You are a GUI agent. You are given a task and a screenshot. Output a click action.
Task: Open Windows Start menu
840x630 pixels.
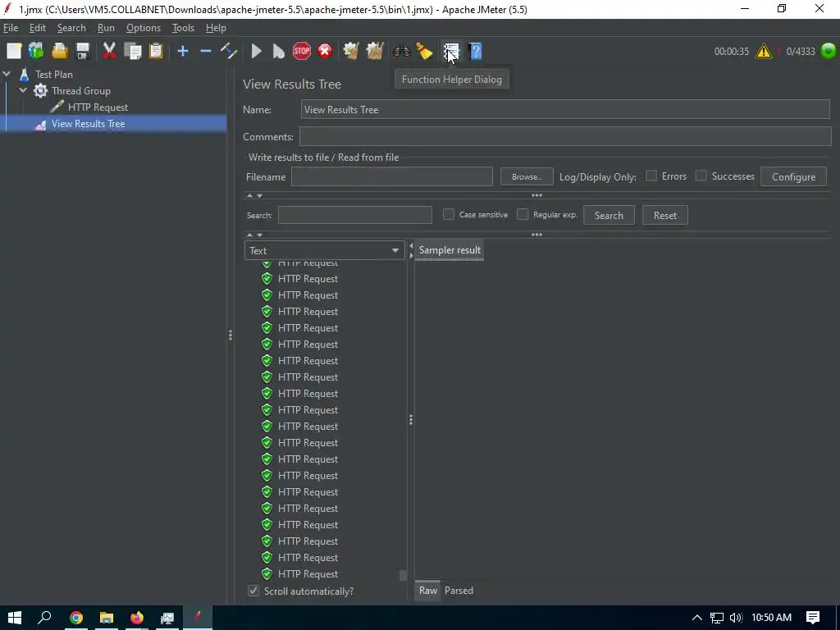click(x=15, y=618)
